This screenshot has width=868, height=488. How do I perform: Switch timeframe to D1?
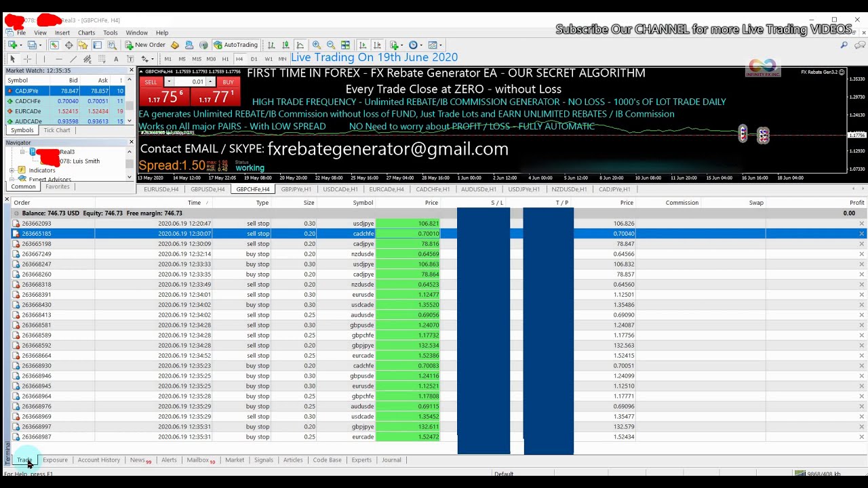(x=254, y=59)
